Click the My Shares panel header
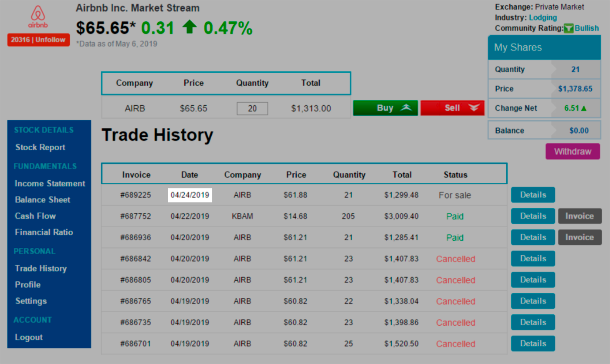Image resolution: width=610 pixels, height=364 pixels. 544,47
